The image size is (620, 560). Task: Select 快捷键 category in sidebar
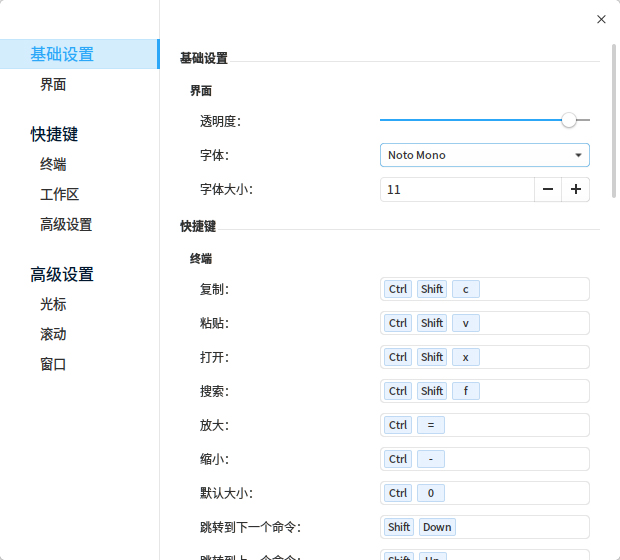point(54,134)
